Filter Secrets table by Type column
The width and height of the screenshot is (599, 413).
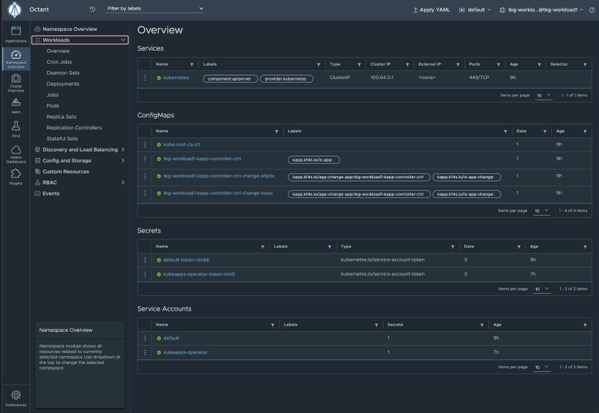[x=453, y=247]
